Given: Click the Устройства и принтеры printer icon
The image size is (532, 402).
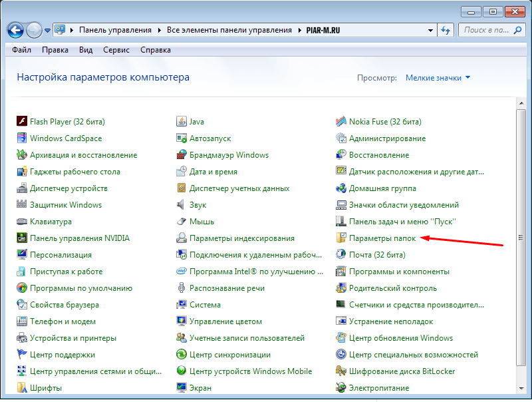Looking at the screenshot, I should tap(22, 337).
